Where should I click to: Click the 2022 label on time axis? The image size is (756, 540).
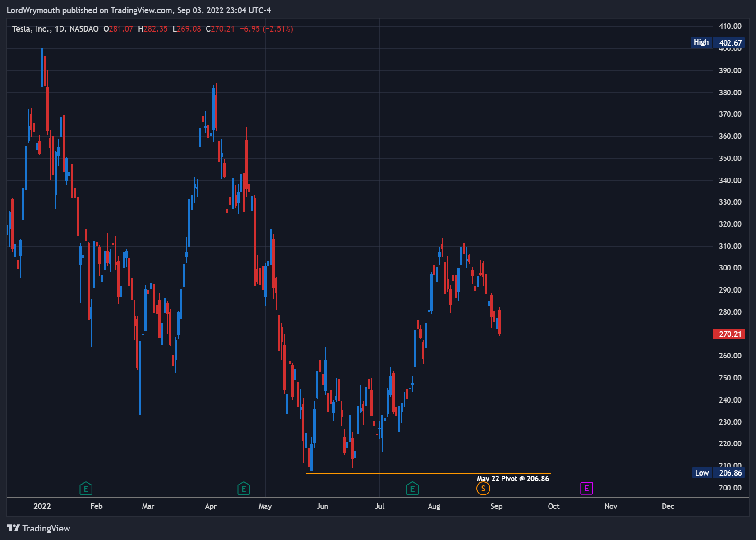[x=42, y=506]
